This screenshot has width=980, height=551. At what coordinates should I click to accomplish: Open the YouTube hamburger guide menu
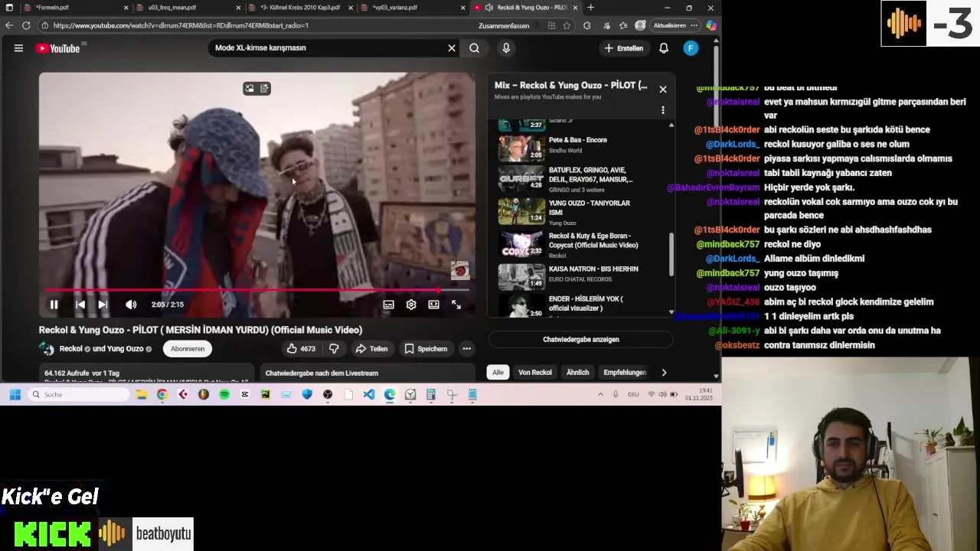coord(18,48)
